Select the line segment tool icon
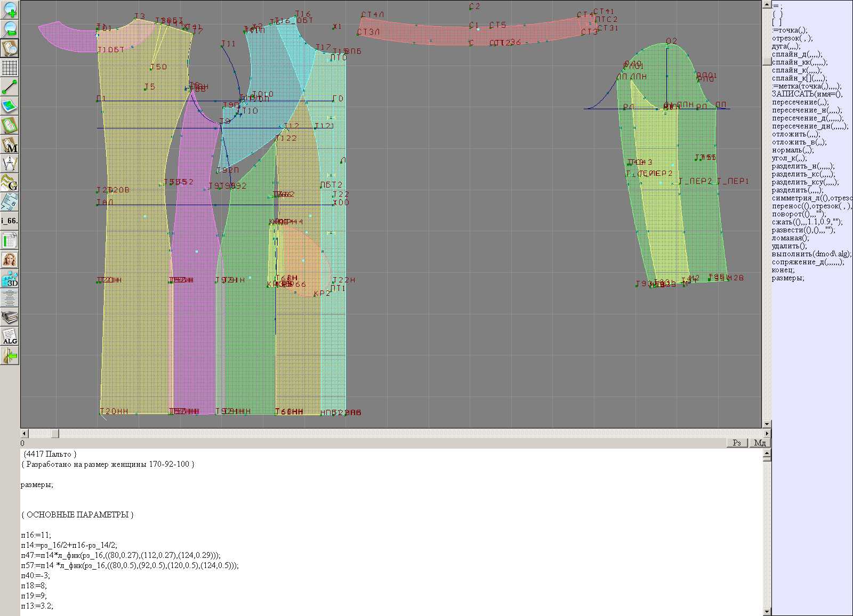The image size is (853, 616). (10, 87)
